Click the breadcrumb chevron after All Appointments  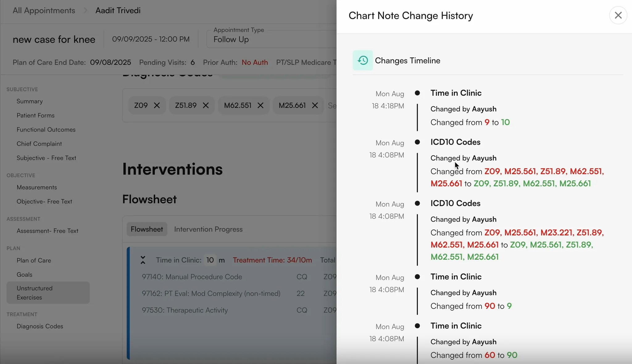pos(85,10)
